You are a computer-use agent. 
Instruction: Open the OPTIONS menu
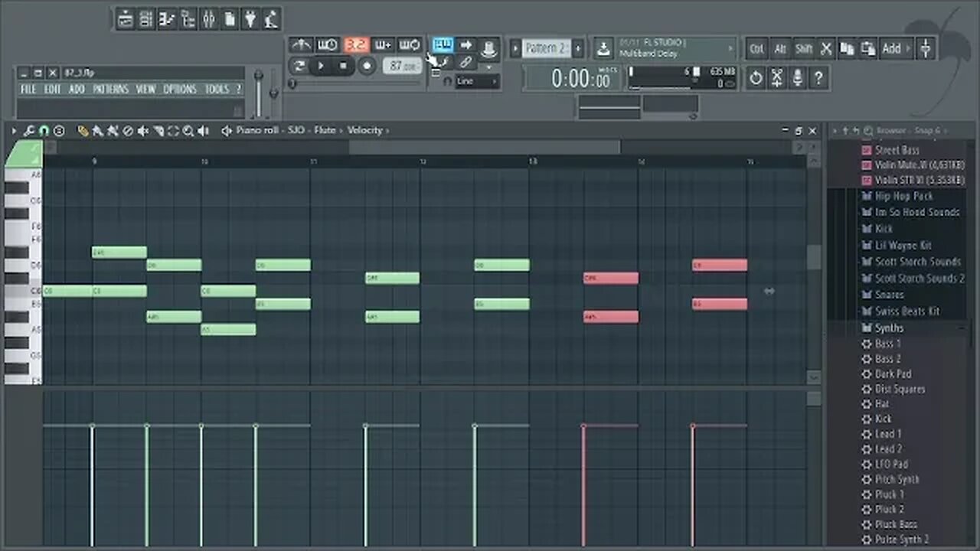179,89
